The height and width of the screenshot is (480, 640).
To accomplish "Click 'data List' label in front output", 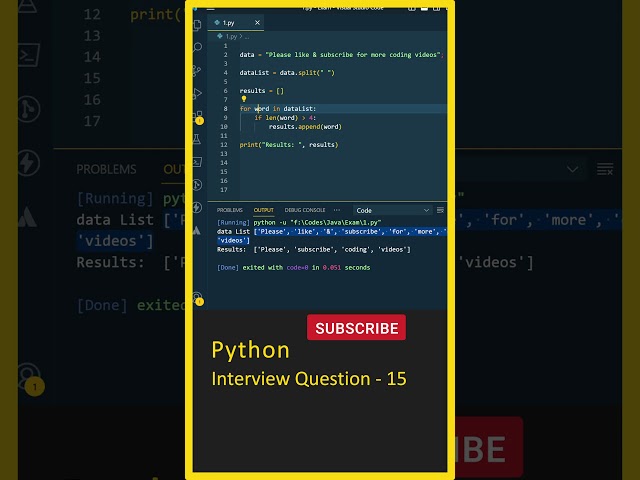I will pyautogui.click(x=233, y=231).
